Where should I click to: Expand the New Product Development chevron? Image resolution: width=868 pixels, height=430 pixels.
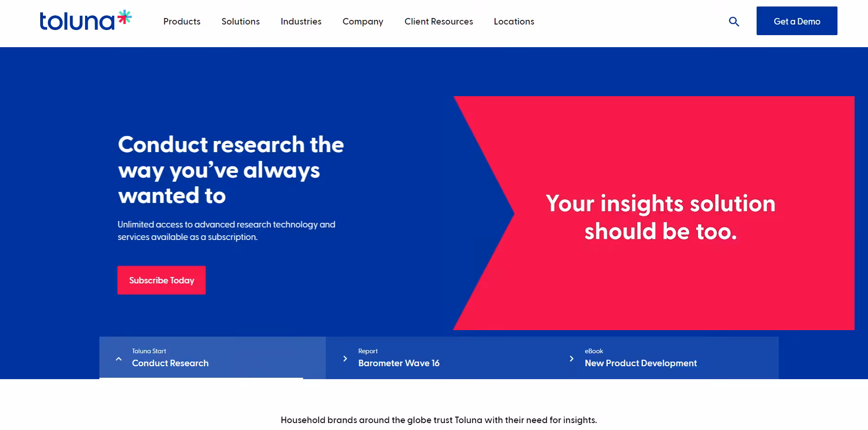[571, 358]
